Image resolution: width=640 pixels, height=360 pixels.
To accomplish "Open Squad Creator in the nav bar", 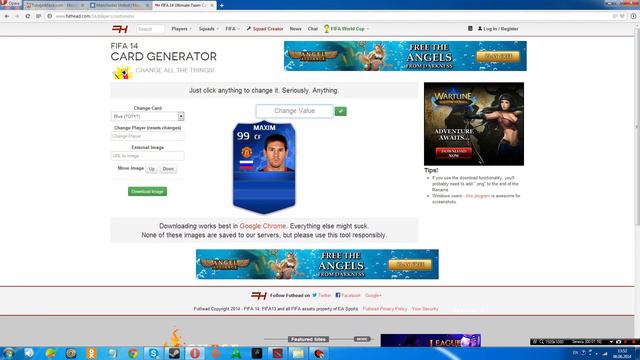I will click(265, 29).
